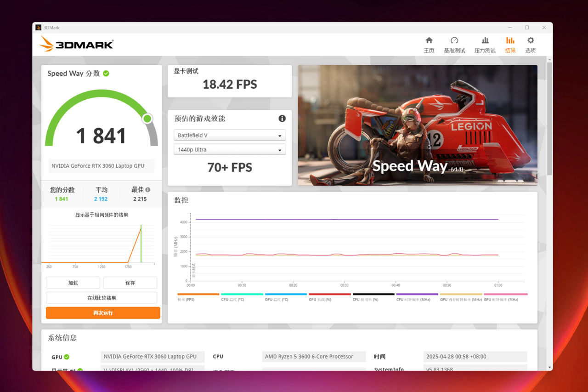
Task: Toggle the CPU 时钟频率 (MHz) legend series
Action: pos(417,297)
